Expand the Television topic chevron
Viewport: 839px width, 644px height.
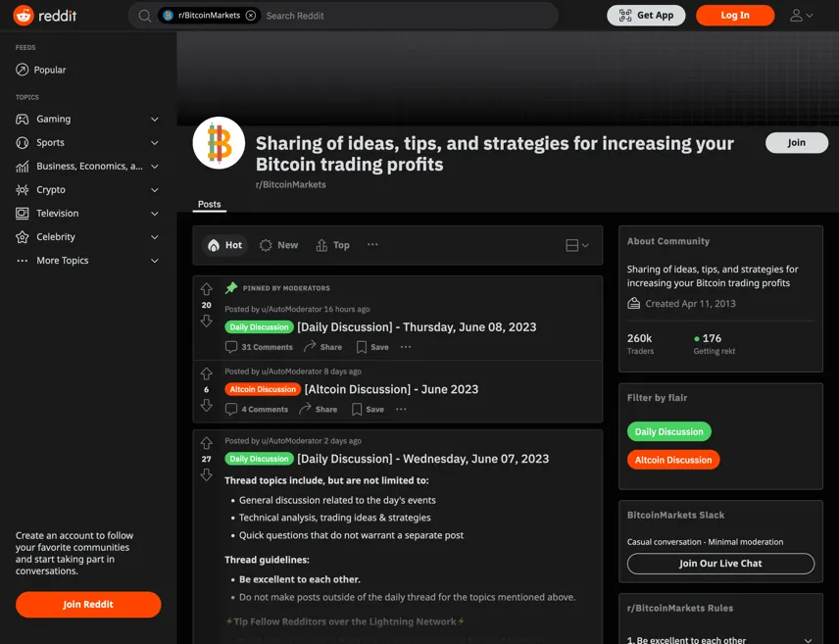coord(155,214)
